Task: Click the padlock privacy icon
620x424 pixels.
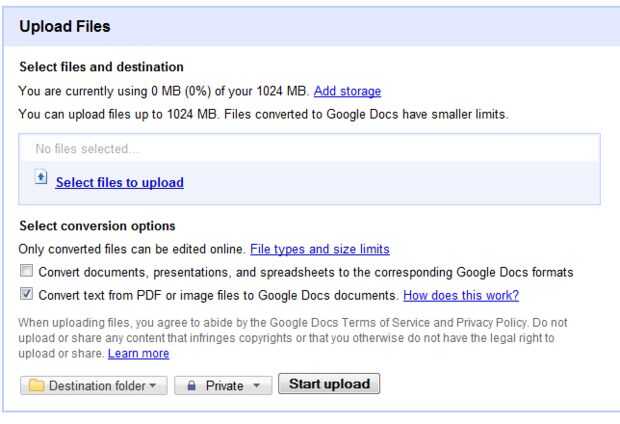Action: pyautogui.click(x=191, y=385)
